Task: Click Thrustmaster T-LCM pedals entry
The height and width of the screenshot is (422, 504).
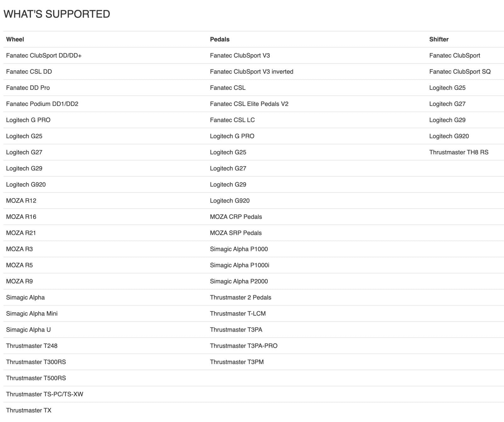Action: [x=238, y=314]
